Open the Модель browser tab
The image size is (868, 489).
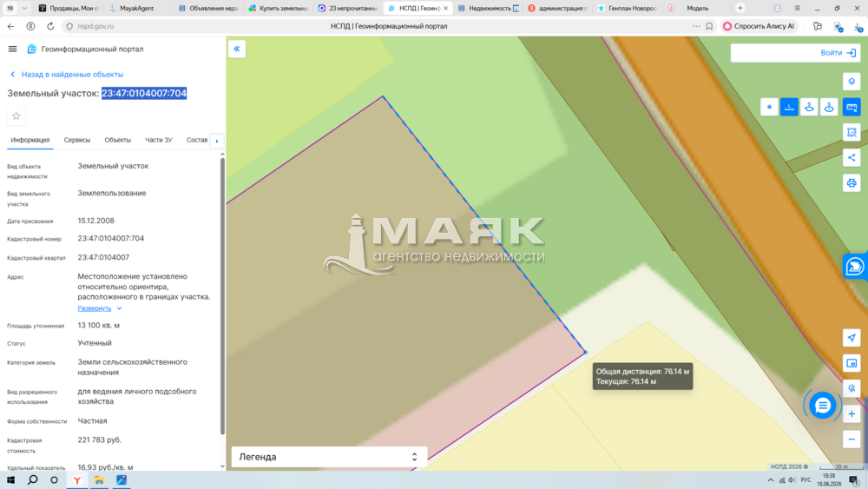tap(697, 9)
